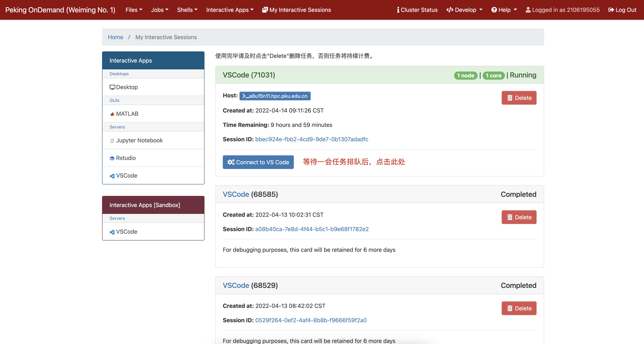This screenshot has height=344, width=644.
Task: Click trash icon on 68529 Delete button
Action: [x=510, y=308]
